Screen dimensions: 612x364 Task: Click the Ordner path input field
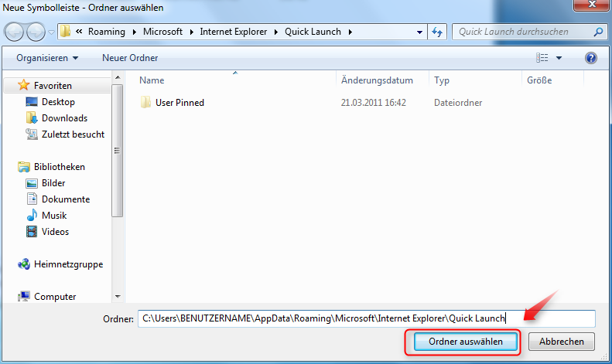point(367,318)
